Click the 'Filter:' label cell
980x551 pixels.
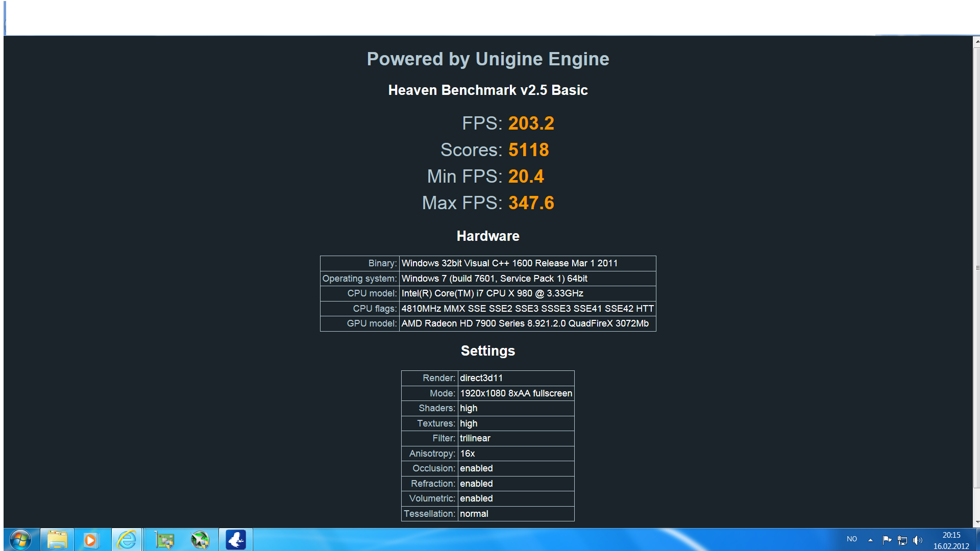pyautogui.click(x=430, y=438)
